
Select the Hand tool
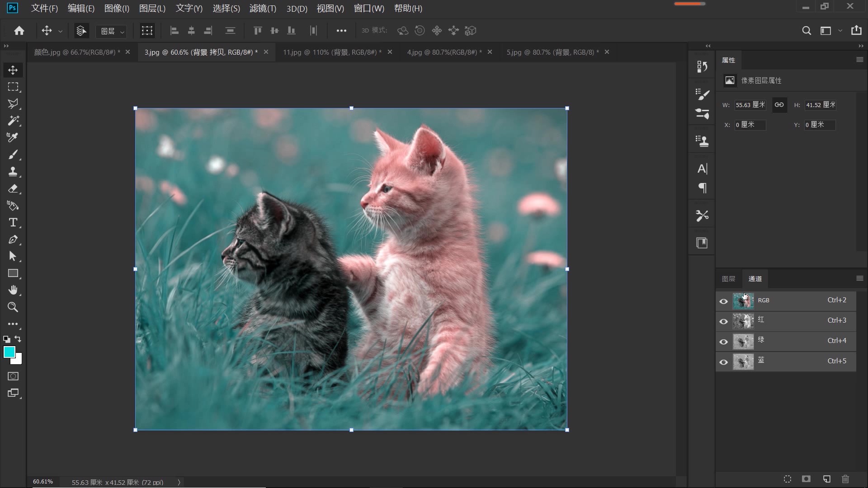13,290
